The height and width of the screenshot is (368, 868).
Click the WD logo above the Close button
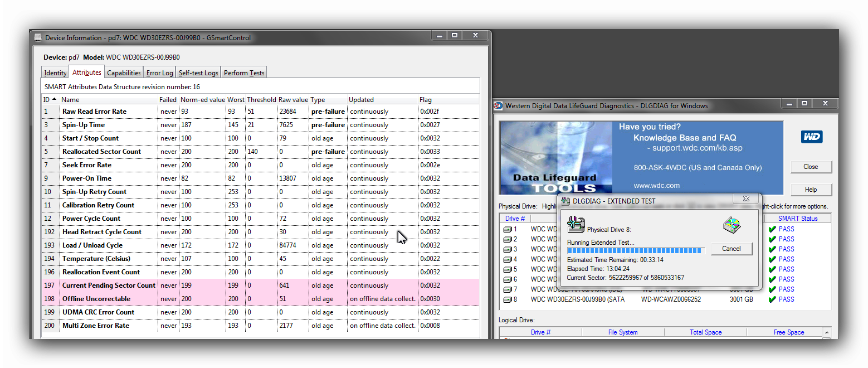[812, 137]
